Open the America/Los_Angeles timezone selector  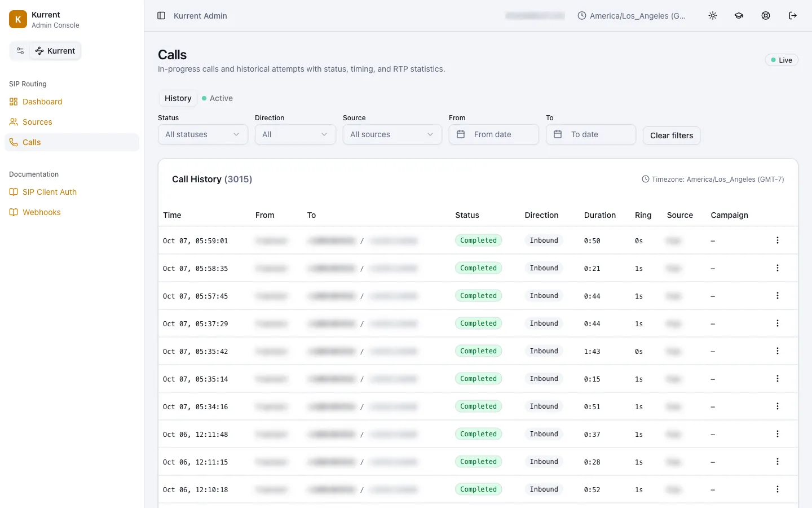632,16
